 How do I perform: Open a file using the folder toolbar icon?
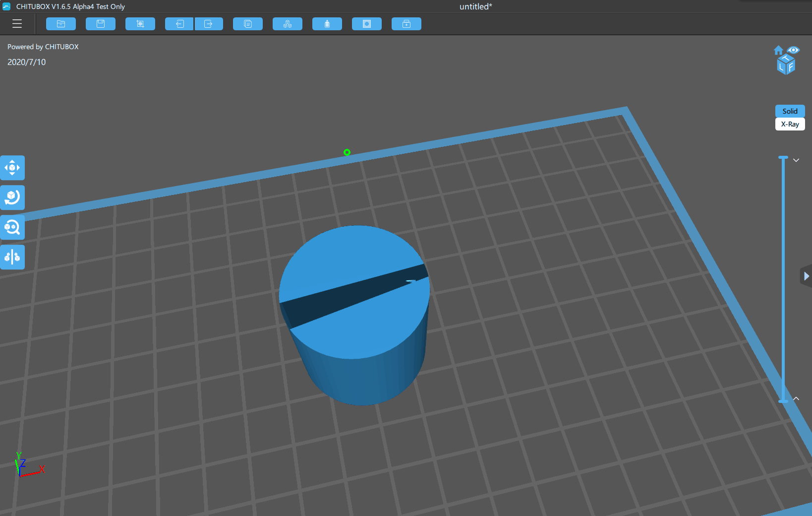(60, 23)
